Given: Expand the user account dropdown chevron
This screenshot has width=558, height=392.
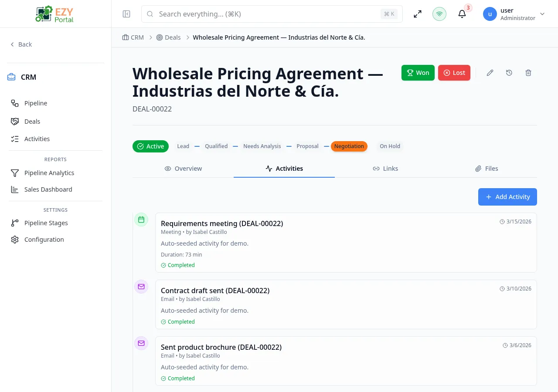Looking at the screenshot, I should click(542, 14).
